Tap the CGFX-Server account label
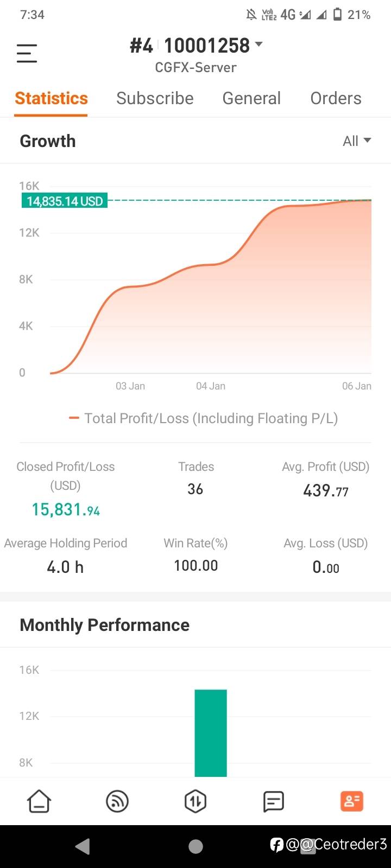 195,68
